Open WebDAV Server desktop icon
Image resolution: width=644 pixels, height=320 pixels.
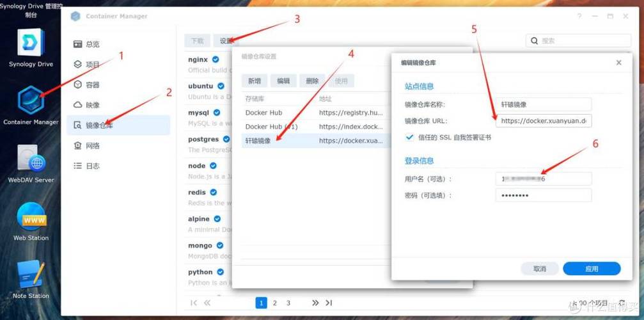31,159
